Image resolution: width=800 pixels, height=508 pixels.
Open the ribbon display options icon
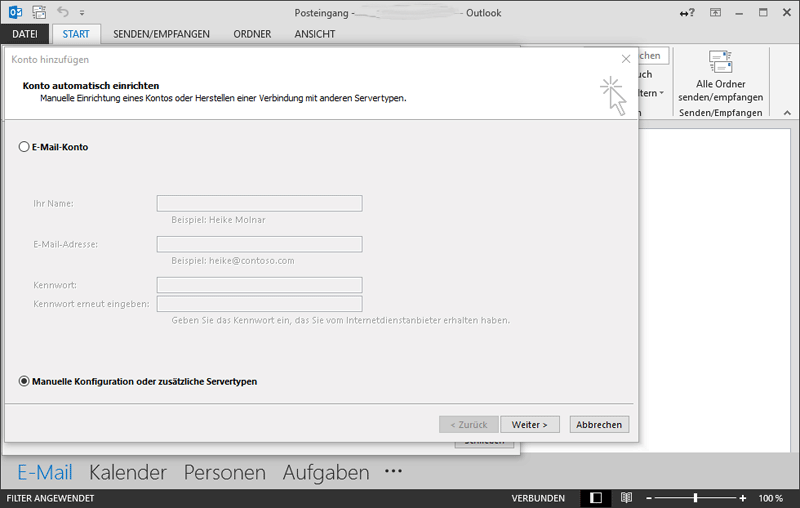(x=716, y=13)
